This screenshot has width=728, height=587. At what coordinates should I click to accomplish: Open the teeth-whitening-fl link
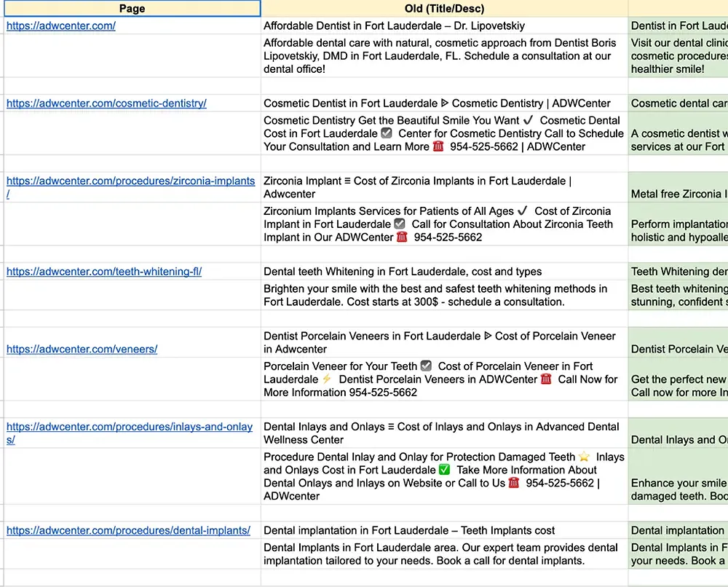[x=104, y=272]
